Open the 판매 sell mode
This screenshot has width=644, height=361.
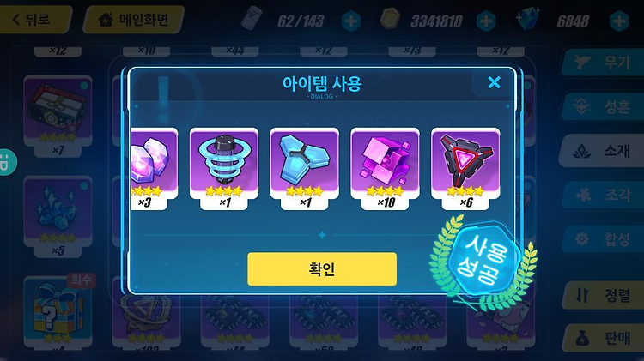[x=604, y=338]
